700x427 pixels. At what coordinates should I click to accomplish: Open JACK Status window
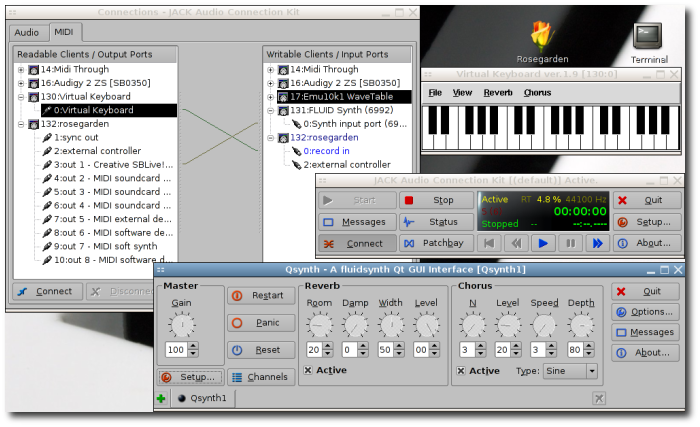[x=436, y=222]
